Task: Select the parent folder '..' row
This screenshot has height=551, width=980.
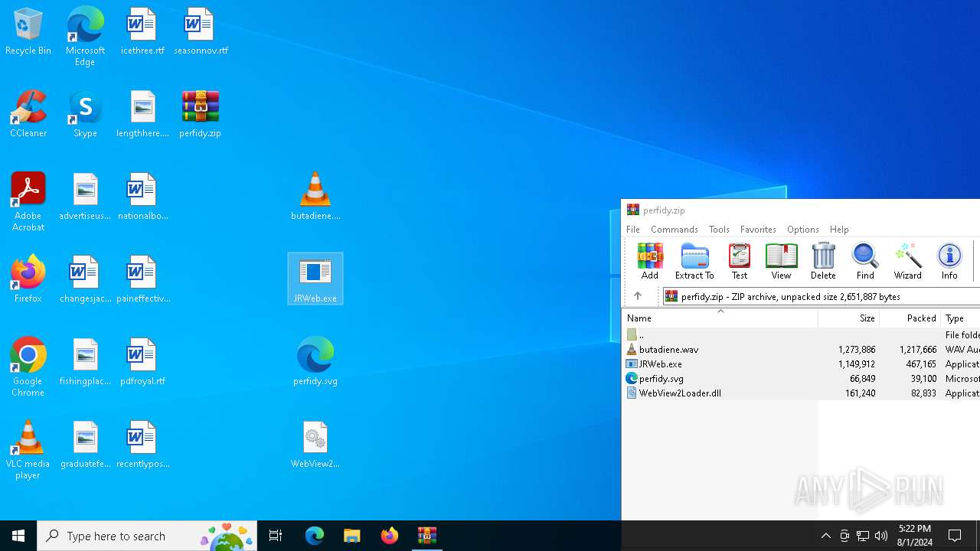Action: pyautogui.click(x=801, y=334)
